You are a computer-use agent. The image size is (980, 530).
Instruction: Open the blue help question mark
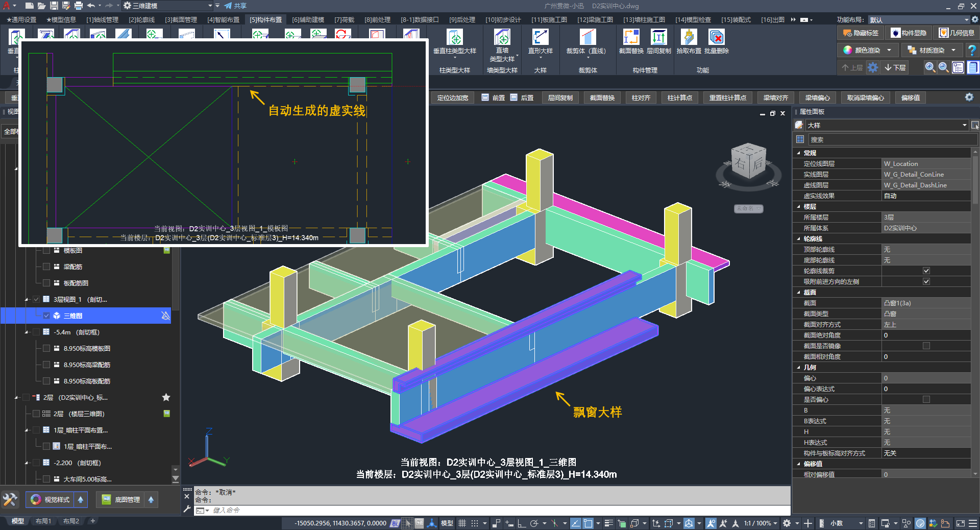(x=972, y=50)
